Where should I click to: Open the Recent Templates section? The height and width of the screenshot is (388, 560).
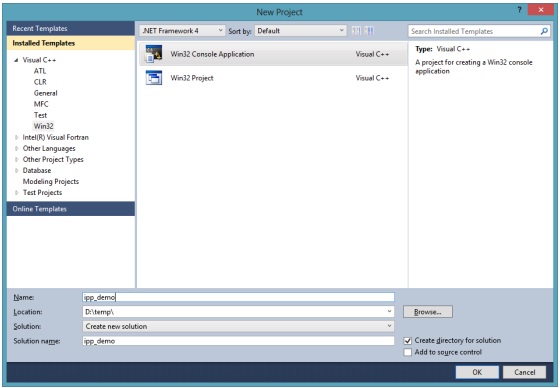(71, 28)
